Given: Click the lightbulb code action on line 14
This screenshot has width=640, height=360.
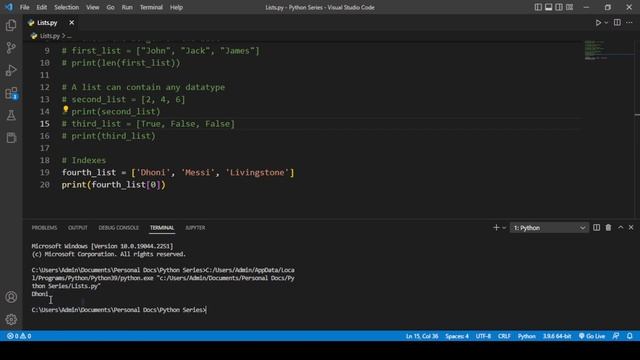Looking at the screenshot, I should (x=65, y=109).
